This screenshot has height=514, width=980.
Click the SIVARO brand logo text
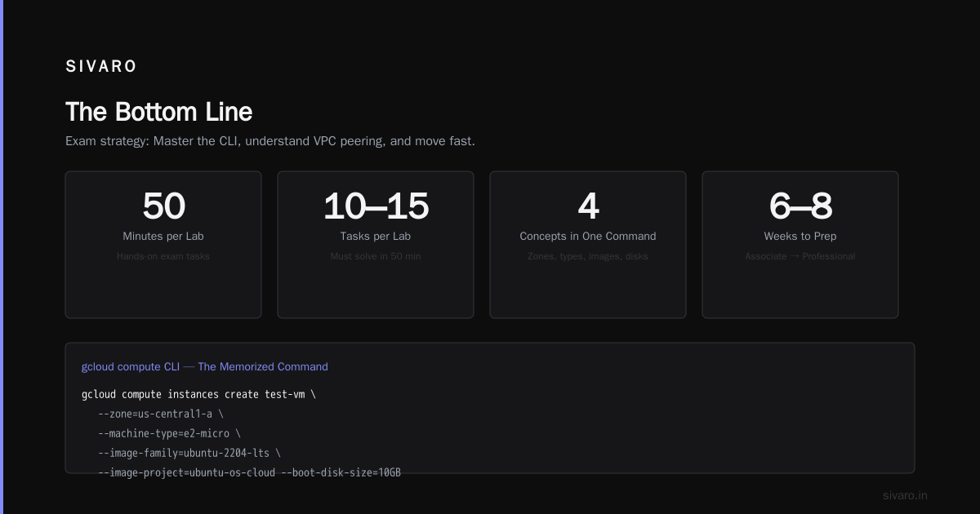pos(101,67)
